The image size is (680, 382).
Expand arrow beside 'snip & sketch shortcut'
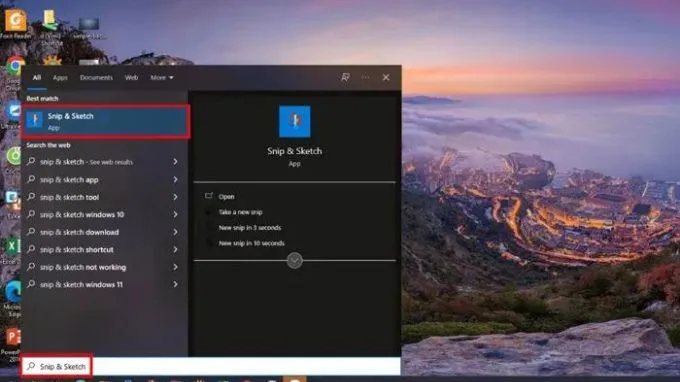tap(176, 250)
